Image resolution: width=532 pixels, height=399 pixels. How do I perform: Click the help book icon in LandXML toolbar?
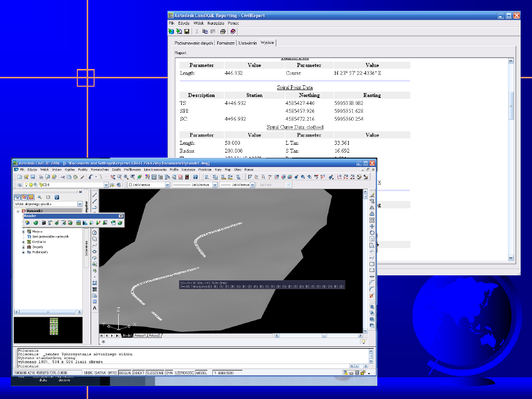point(233,31)
